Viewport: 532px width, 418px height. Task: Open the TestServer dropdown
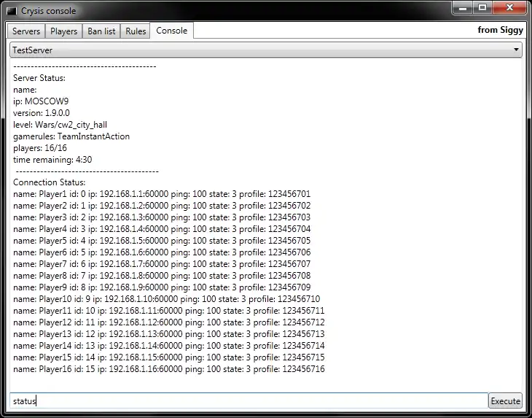(x=266, y=50)
